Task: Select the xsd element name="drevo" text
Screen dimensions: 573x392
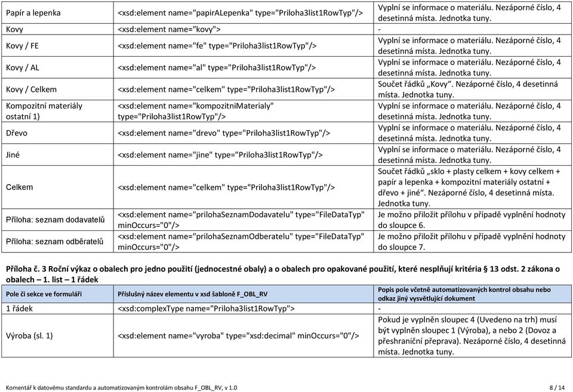Action: pos(224,133)
